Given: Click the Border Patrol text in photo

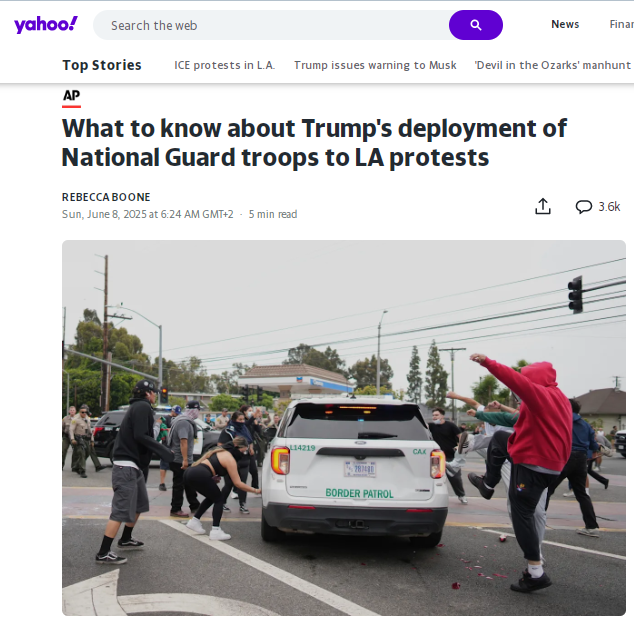Looking at the screenshot, I should (359, 493).
